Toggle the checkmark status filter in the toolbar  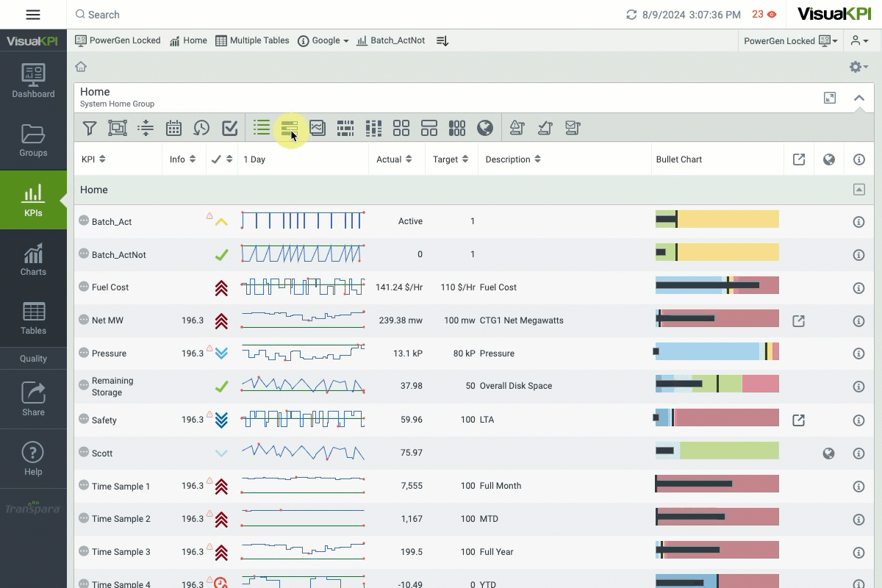coord(229,128)
